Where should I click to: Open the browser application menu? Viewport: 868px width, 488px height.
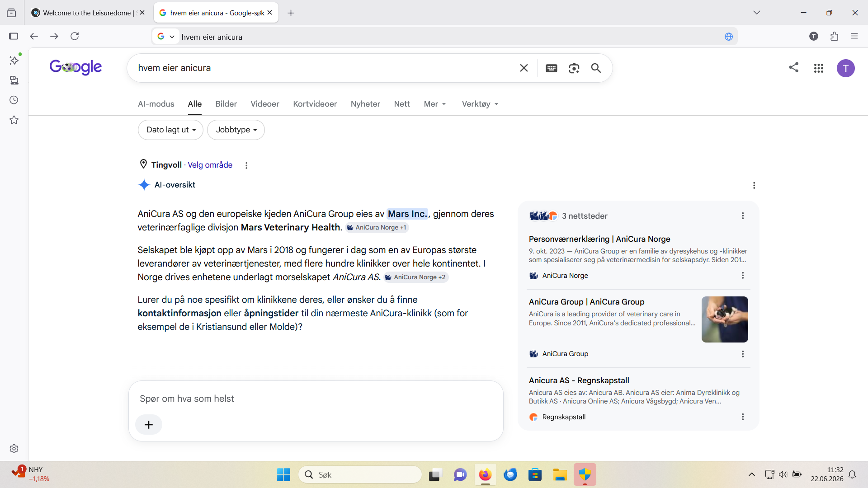click(854, 36)
